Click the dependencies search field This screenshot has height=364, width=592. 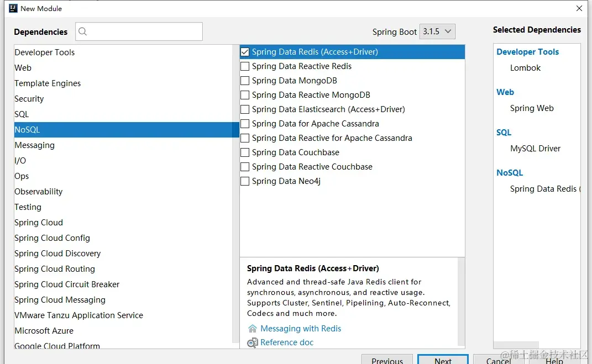145,31
